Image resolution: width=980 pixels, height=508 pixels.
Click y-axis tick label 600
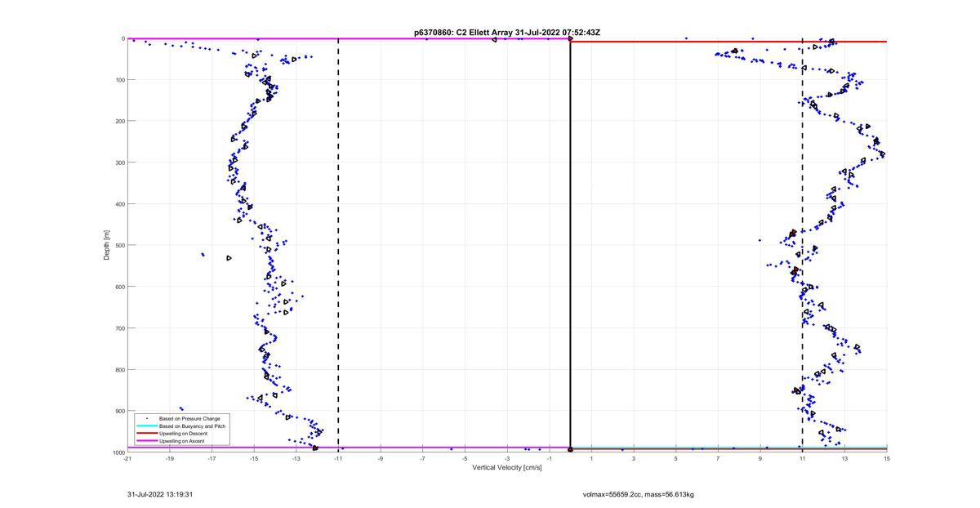tap(119, 287)
